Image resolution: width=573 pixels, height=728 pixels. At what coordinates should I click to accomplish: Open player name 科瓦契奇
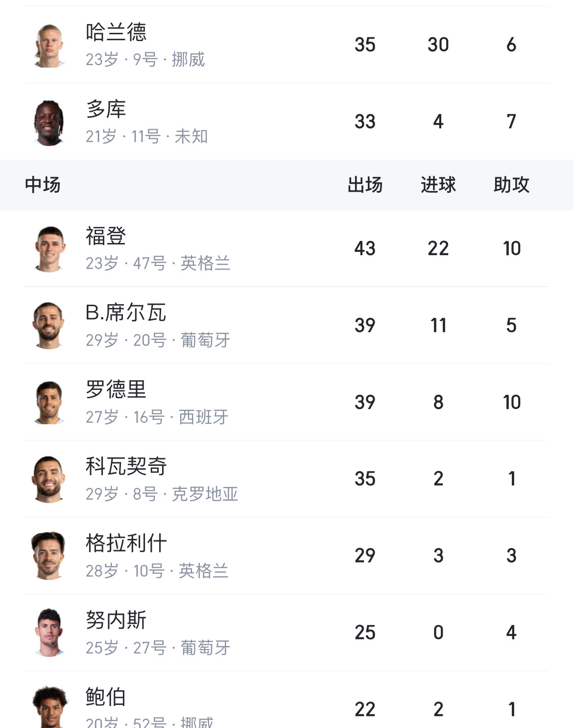tap(126, 466)
